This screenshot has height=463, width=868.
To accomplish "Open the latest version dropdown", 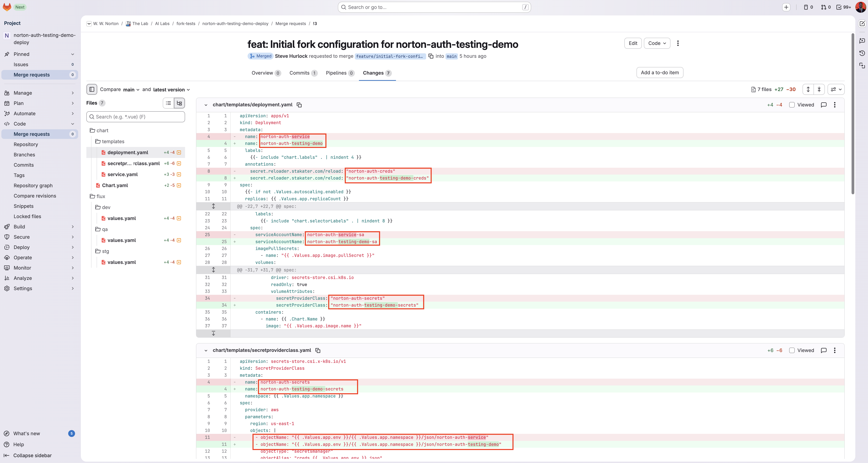I will (x=172, y=90).
